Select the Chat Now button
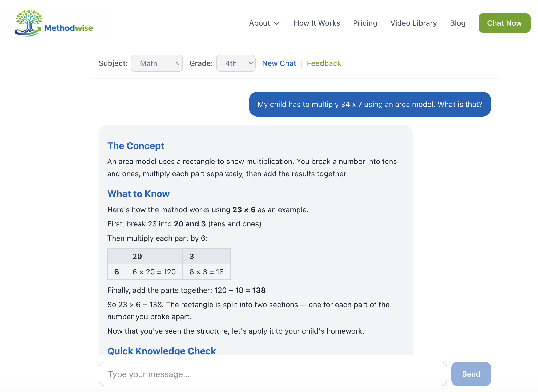 click(x=504, y=23)
